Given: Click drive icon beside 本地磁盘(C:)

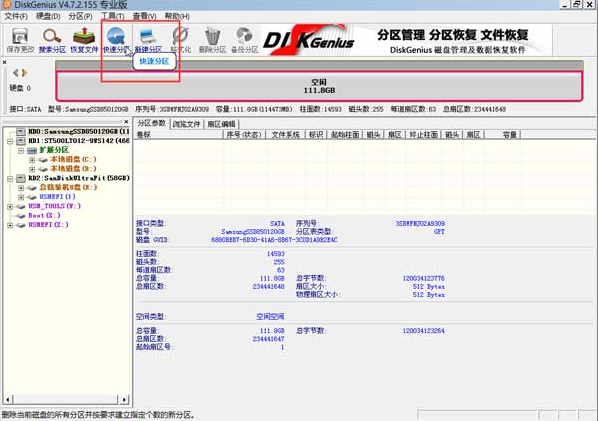Looking at the screenshot, I should click(43, 160).
